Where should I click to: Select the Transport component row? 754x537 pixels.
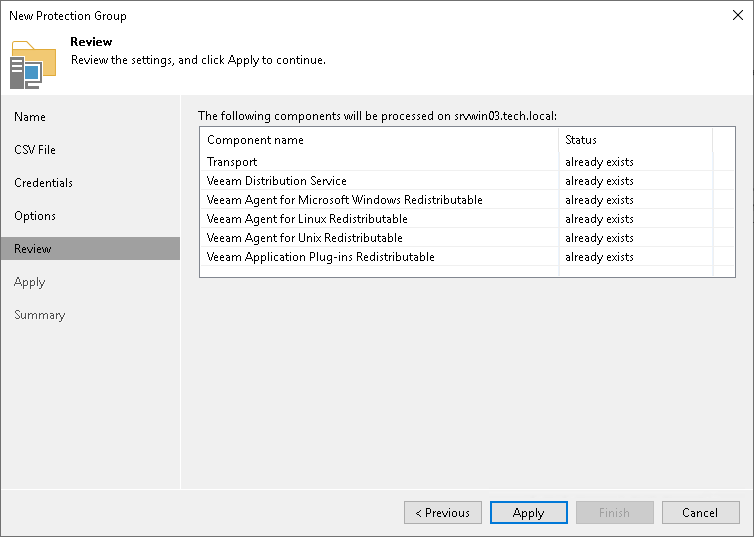[467, 162]
